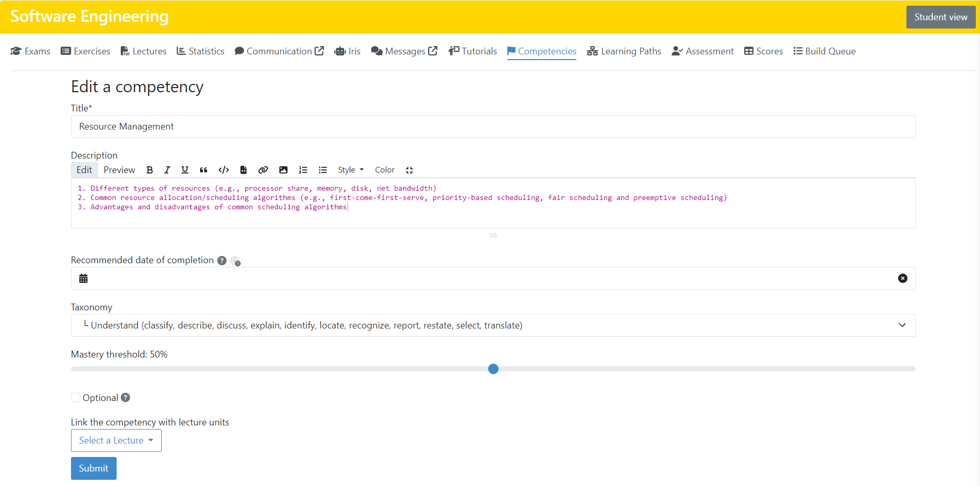Navigate to Tutorials
This screenshot has height=486, width=980.
point(473,51)
